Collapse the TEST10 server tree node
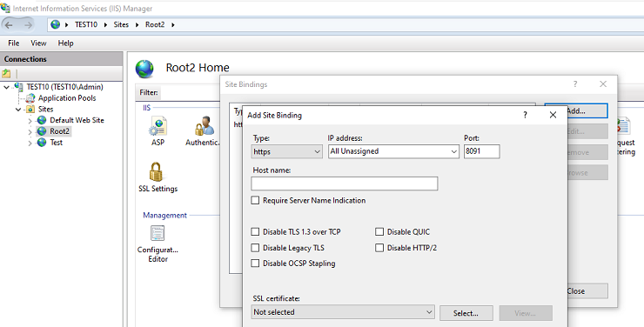 click(x=7, y=87)
